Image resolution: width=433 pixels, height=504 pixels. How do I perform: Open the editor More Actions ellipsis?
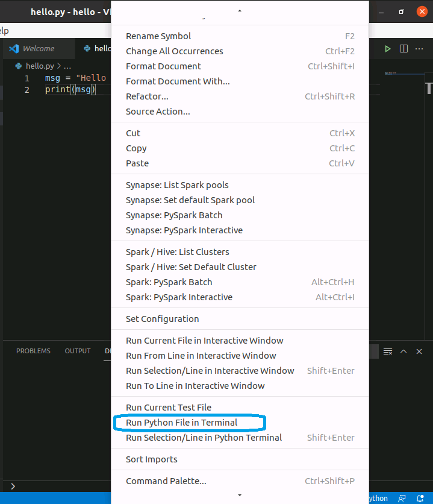click(x=420, y=49)
